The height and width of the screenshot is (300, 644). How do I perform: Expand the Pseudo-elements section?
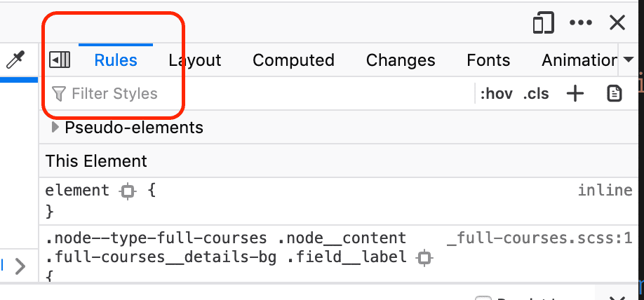55,128
